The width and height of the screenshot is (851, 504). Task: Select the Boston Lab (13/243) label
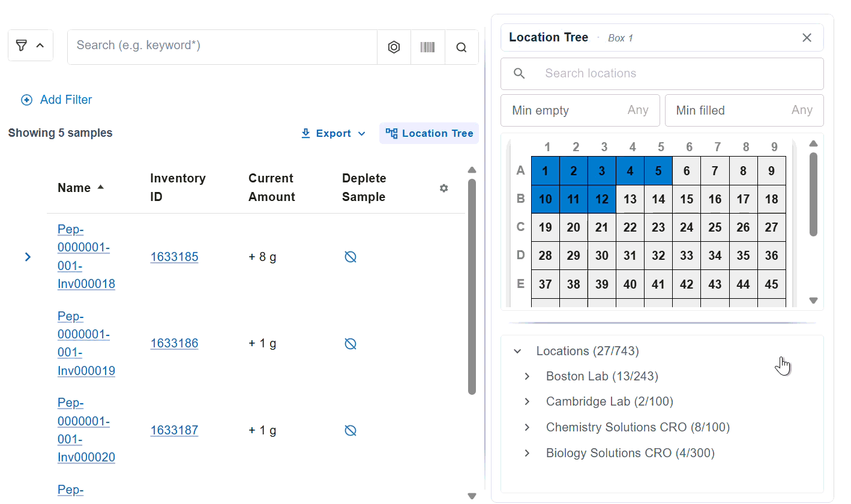click(602, 376)
